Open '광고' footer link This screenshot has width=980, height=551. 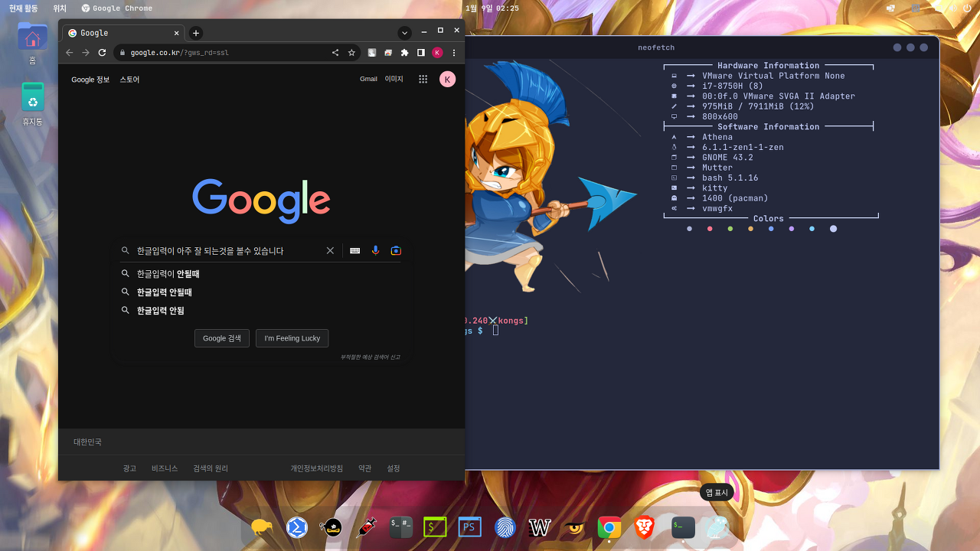click(129, 468)
